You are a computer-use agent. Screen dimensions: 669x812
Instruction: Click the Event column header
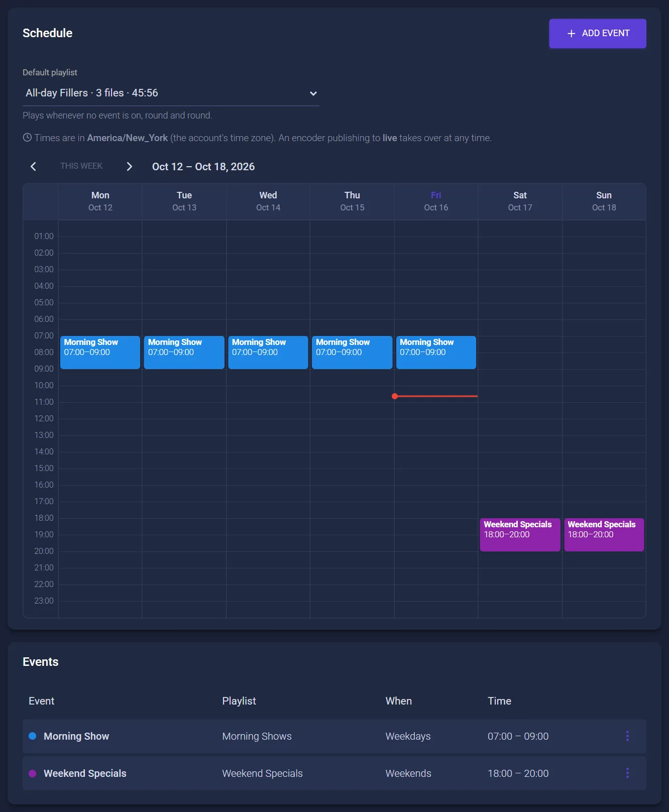pos(41,701)
